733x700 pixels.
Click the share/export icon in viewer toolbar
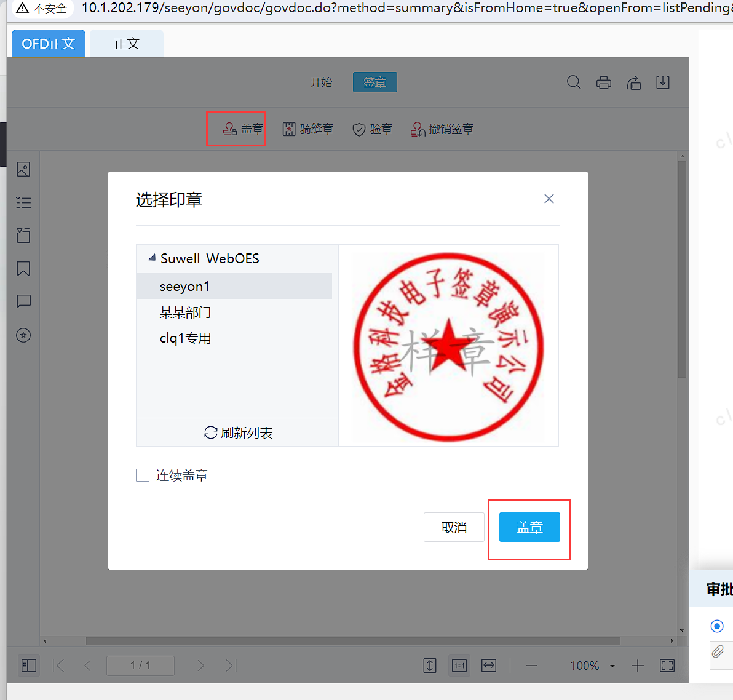[x=633, y=83]
